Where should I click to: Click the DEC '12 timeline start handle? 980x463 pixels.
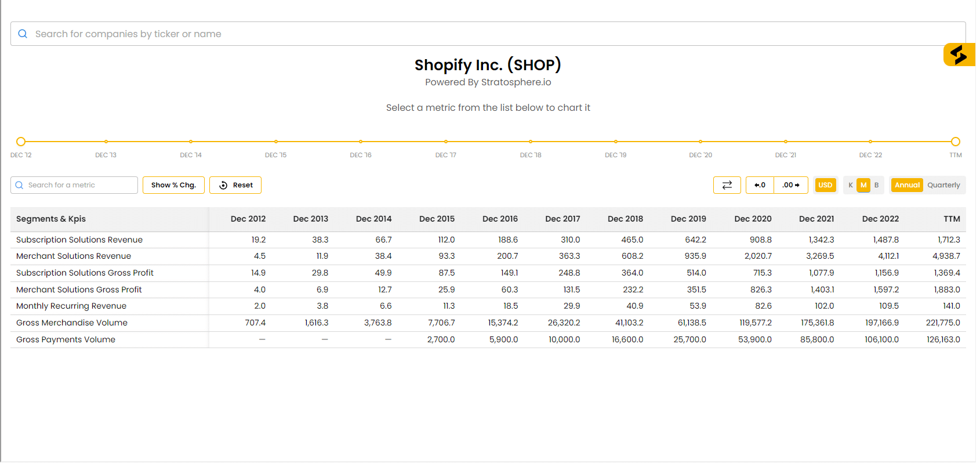coord(21,142)
